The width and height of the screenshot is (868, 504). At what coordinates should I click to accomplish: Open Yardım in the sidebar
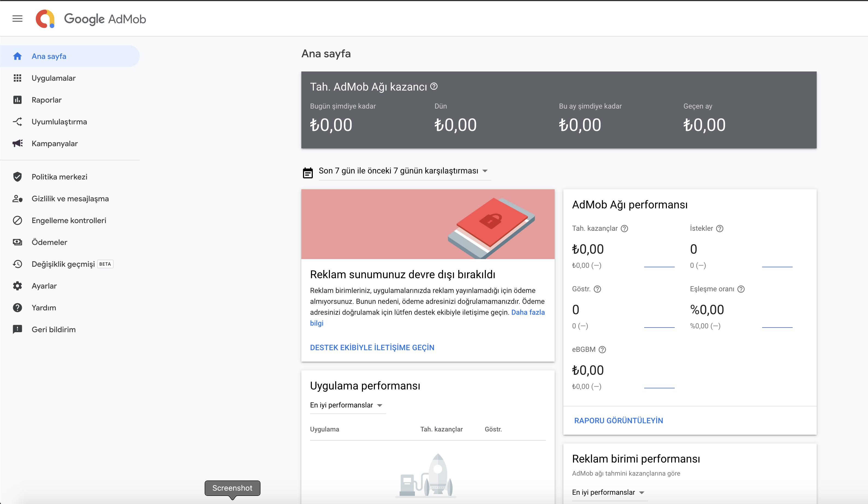[70, 307]
